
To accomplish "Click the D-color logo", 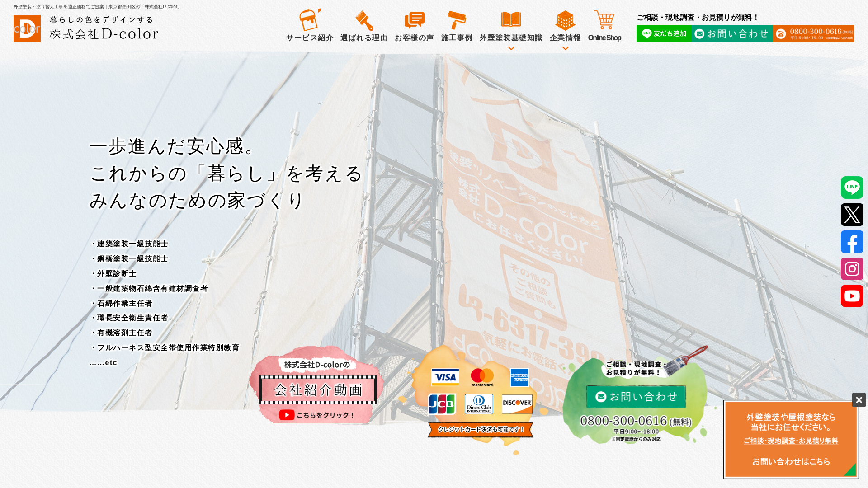I will coord(27,28).
